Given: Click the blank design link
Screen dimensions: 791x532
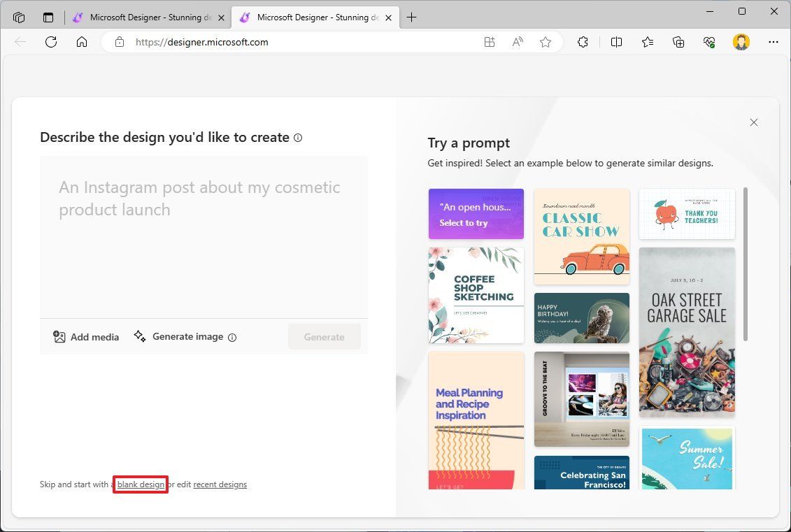Looking at the screenshot, I should [x=140, y=484].
